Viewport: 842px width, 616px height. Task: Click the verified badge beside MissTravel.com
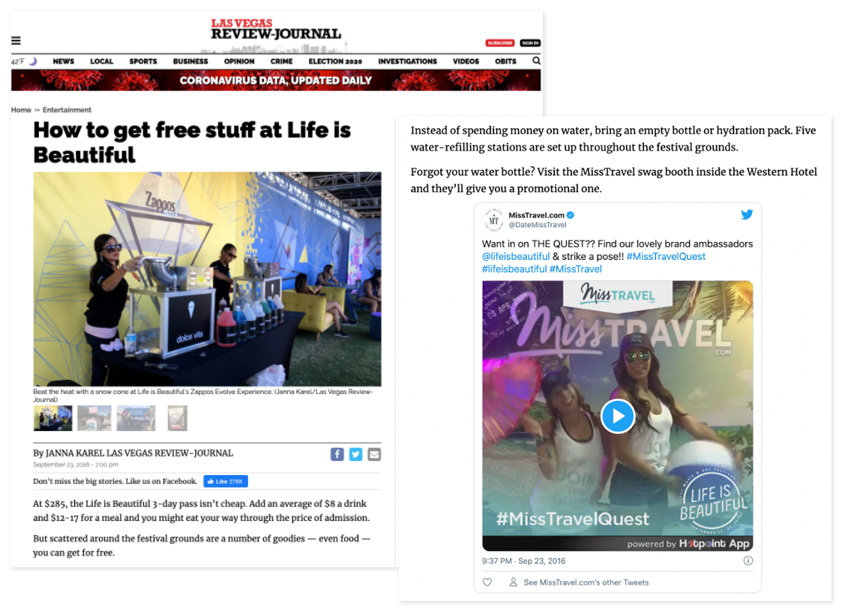tap(571, 215)
